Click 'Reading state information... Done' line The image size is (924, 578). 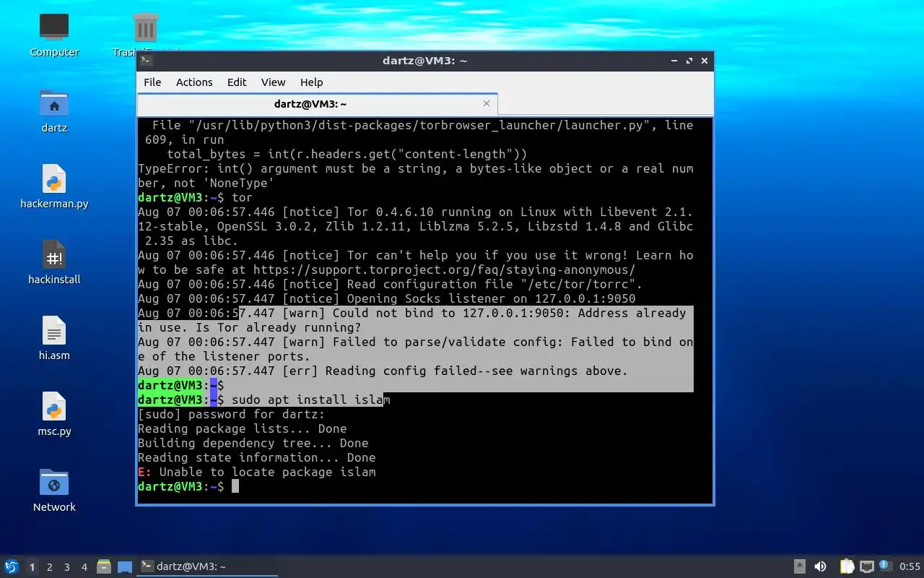click(257, 457)
